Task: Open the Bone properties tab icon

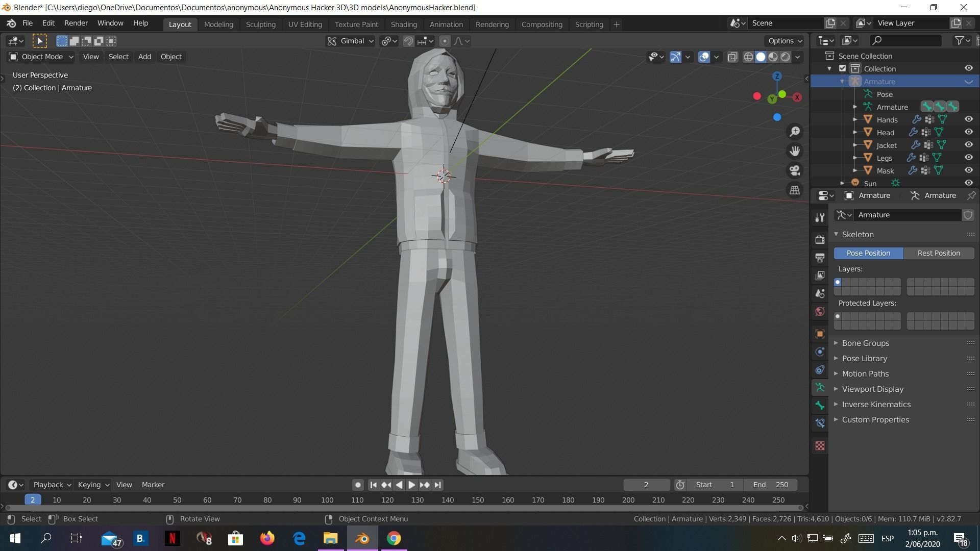Action: click(820, 405)
